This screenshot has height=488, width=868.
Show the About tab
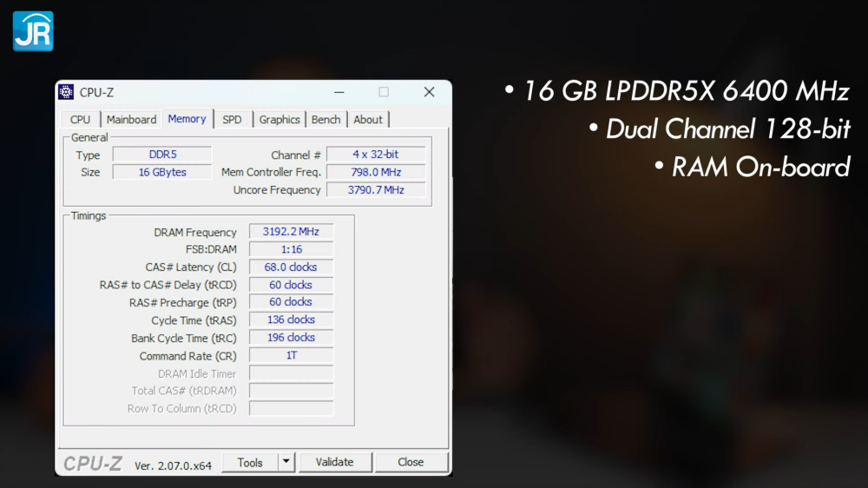point(368,120)
